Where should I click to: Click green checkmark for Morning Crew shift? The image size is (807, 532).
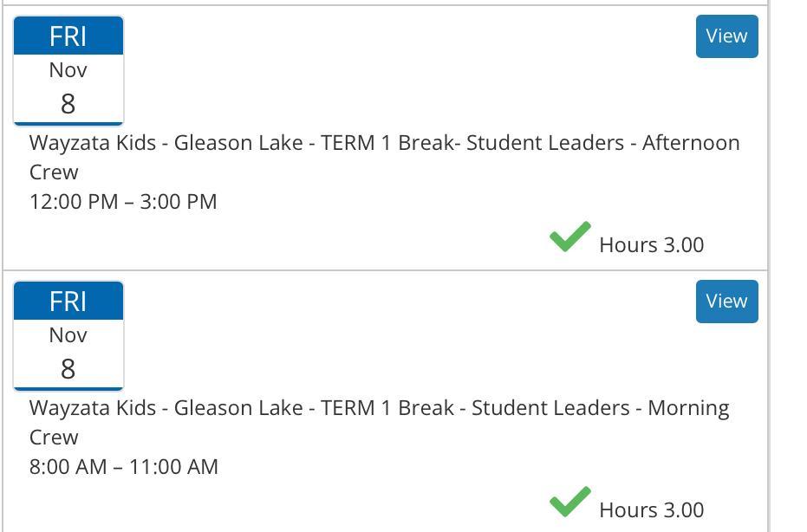pyautogui.click(x=569, y=503)
